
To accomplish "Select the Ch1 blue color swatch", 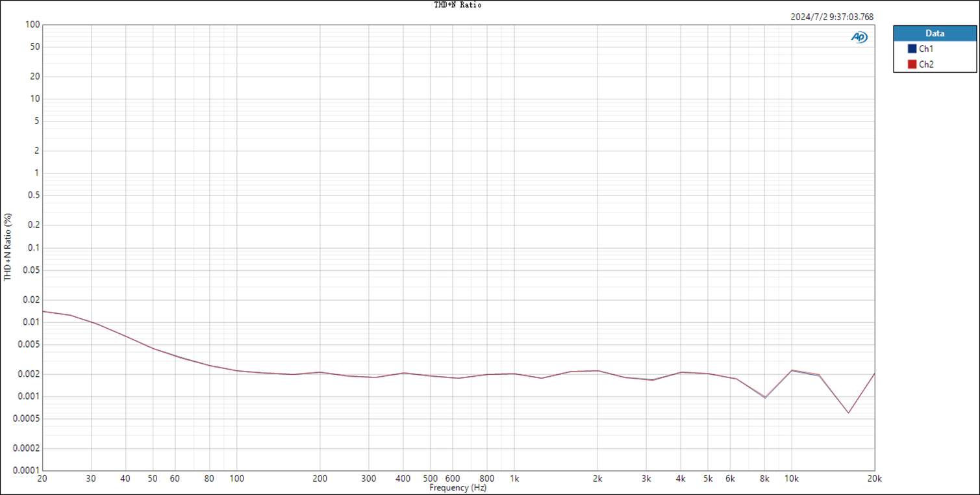I will coord(912,49).
